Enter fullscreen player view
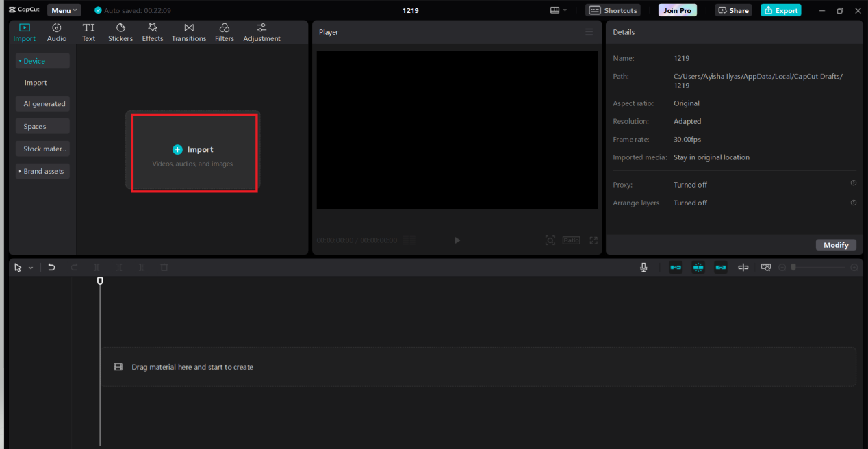This screenshot has height=449, width=868. point(593,240)
